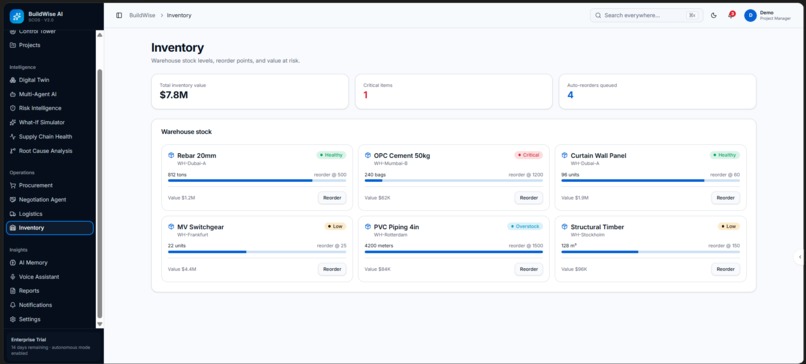Screen dimensions: 806x364
Task: Click the What-If Simulator sidebar icon
Action: 13,123
